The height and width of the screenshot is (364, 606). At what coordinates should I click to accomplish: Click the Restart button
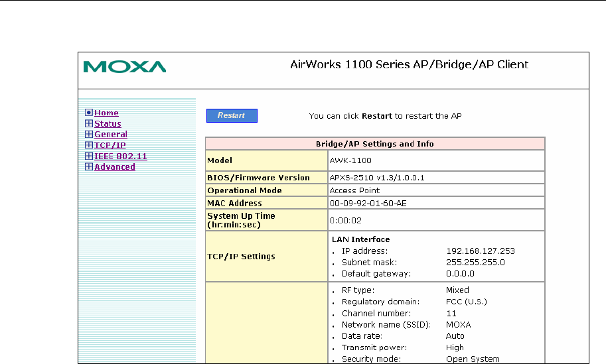tap(232, 115)
